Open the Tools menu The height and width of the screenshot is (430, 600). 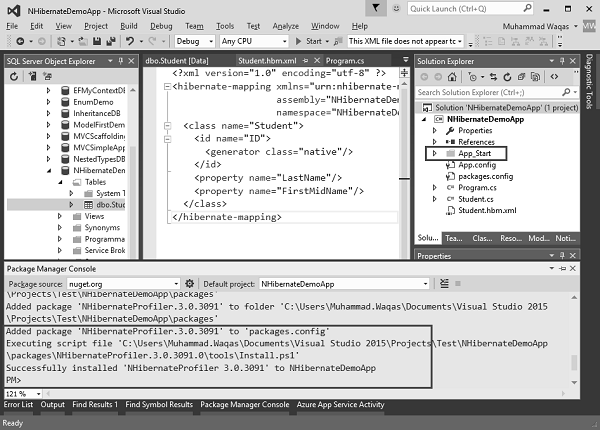(x=225, y=26)
